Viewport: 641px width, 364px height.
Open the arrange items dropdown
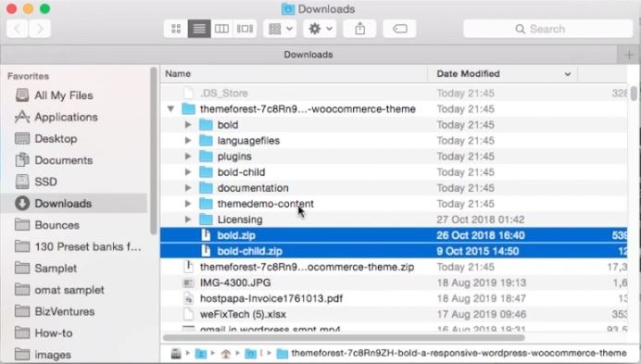click(x=280, y=29)
